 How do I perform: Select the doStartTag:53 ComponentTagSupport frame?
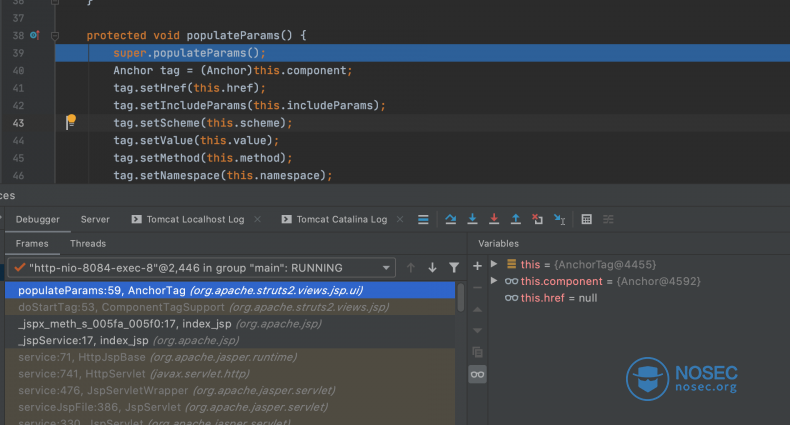coord(230,307)
